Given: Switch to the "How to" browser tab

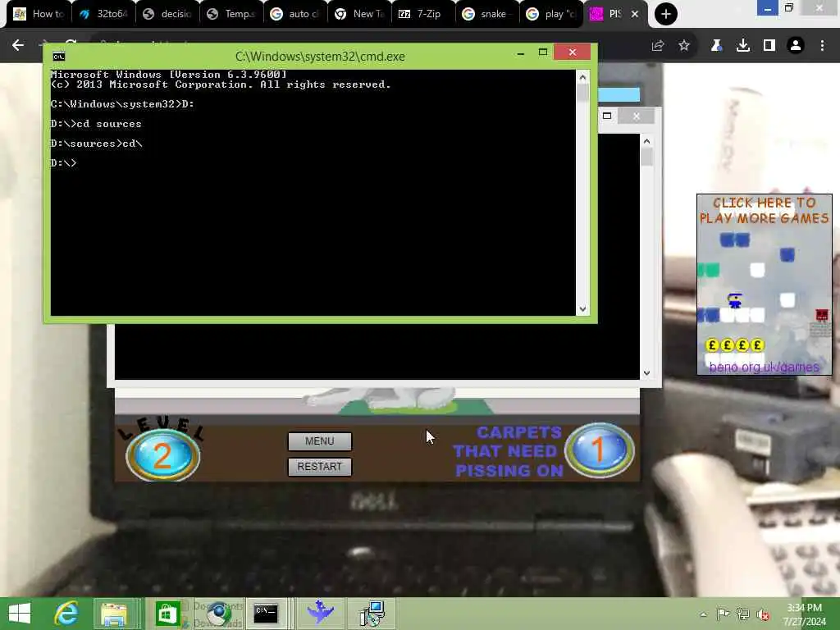Looking at the screenshot, I should coord(39,14).
